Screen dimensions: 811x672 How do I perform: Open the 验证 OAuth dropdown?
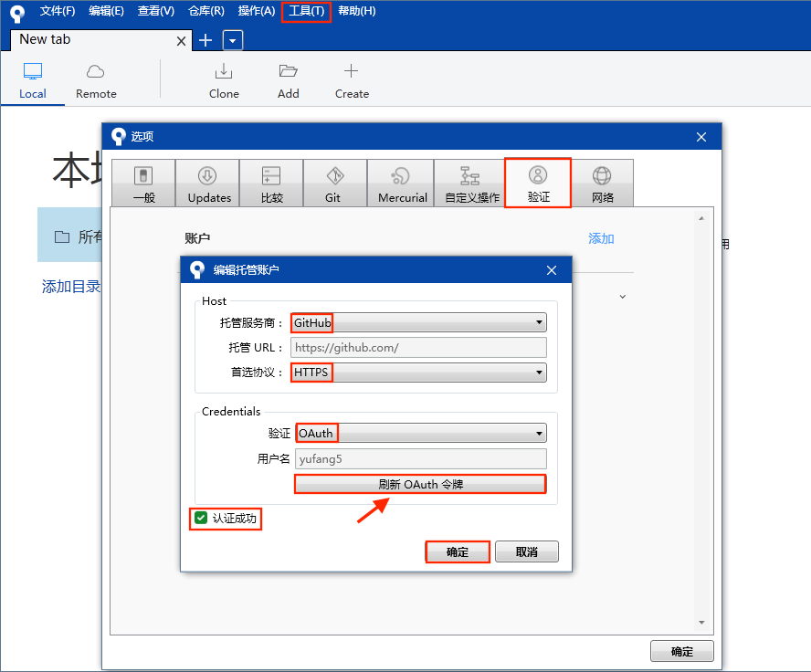click(420, 433)
